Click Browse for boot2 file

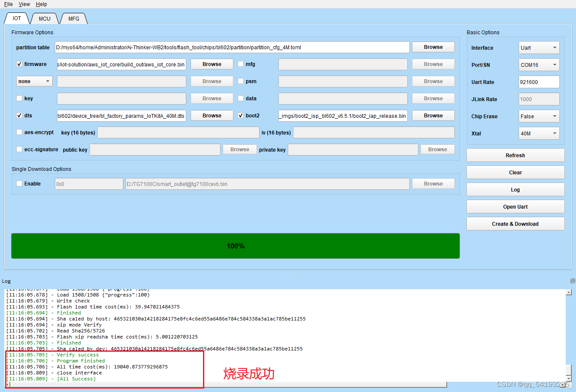(433, 116)
